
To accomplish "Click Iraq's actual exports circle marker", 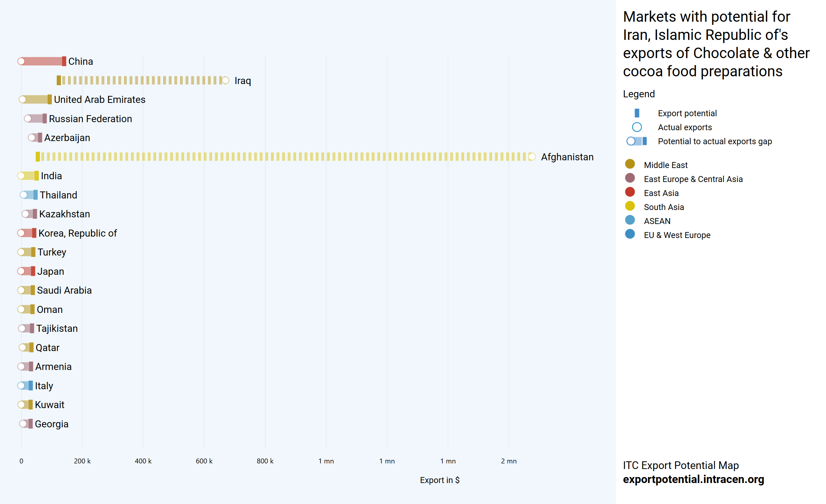I will [x=225, y=80].
